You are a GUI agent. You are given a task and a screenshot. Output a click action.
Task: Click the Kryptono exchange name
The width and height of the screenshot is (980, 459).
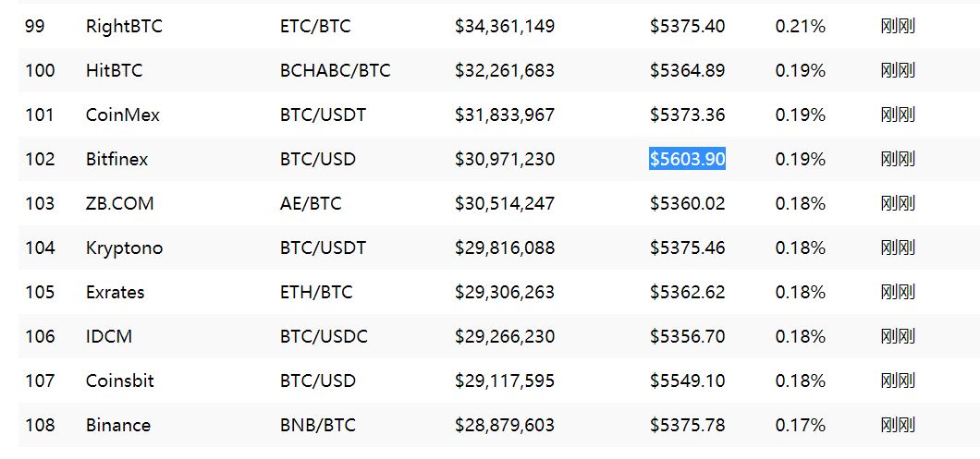[125, 248]
